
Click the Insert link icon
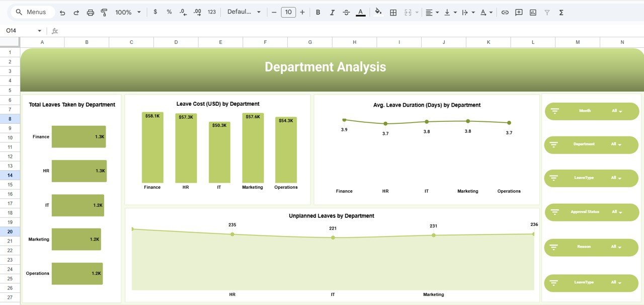coord(505,12)
